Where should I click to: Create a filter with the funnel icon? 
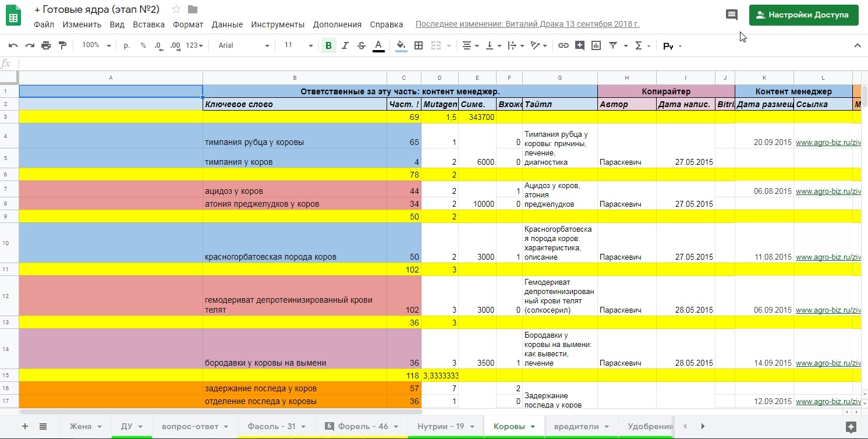point(613,45)
